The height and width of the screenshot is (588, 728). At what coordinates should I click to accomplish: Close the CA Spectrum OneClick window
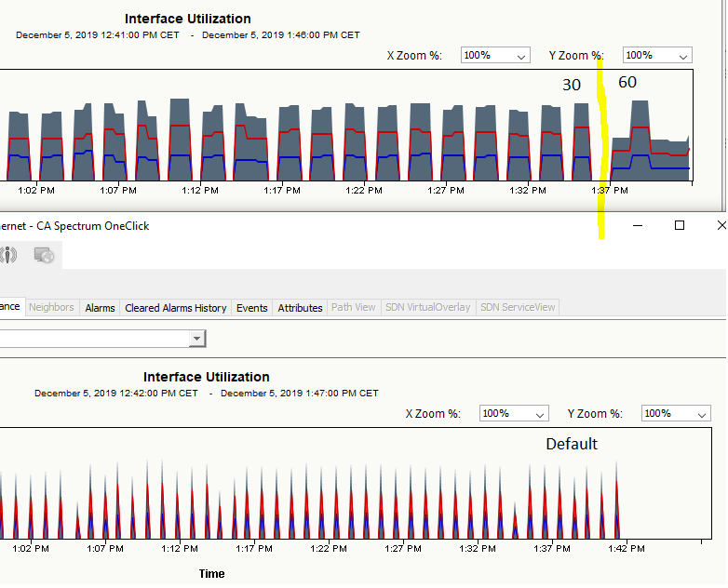click(x=721, y=225)
